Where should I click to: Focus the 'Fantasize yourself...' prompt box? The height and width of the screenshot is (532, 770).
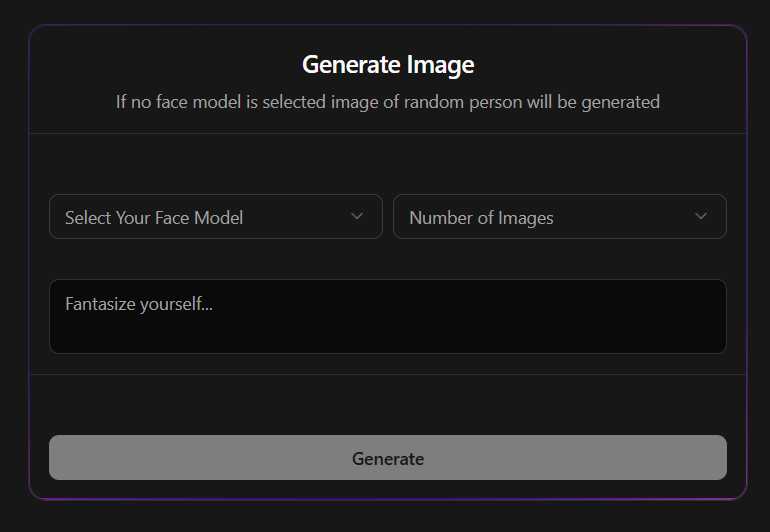[387, 316]
